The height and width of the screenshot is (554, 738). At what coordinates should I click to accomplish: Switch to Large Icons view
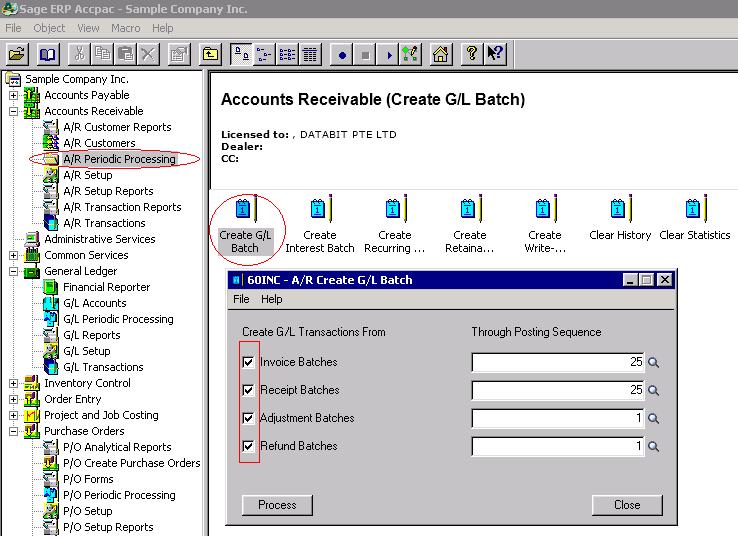[x=241, y=54]
